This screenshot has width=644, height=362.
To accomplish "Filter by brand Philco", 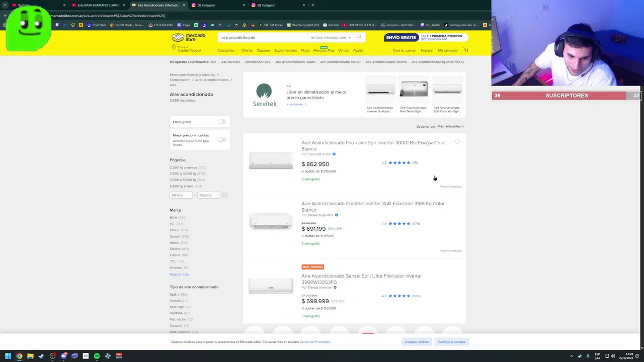I will click(x=179, y=230).
